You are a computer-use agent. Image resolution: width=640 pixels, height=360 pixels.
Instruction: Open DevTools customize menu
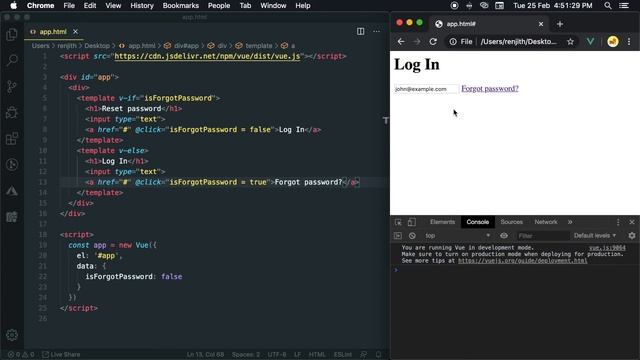click(x=618, y=222)
